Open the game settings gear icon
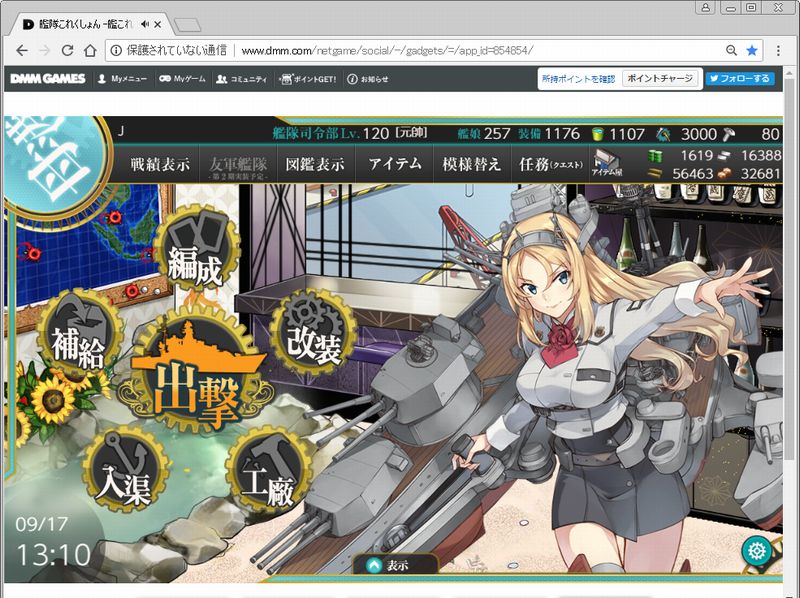 click(x=757, y=551)
